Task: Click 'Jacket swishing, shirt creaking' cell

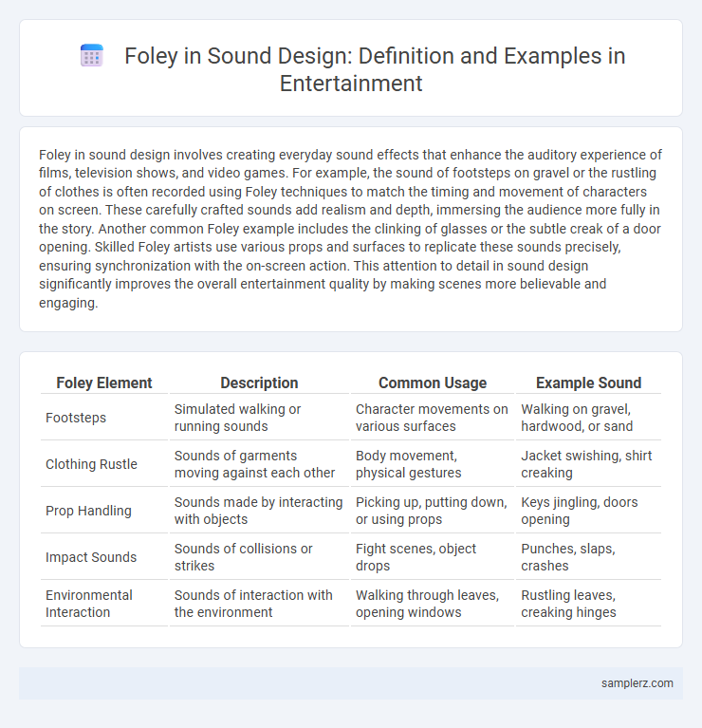Action: 588,464
